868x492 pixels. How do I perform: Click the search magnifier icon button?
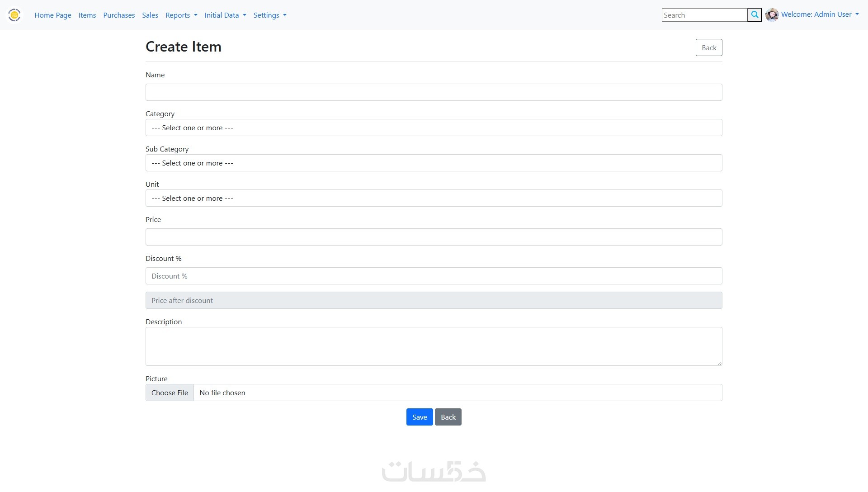pyautogui.click(x=754, y=15)
